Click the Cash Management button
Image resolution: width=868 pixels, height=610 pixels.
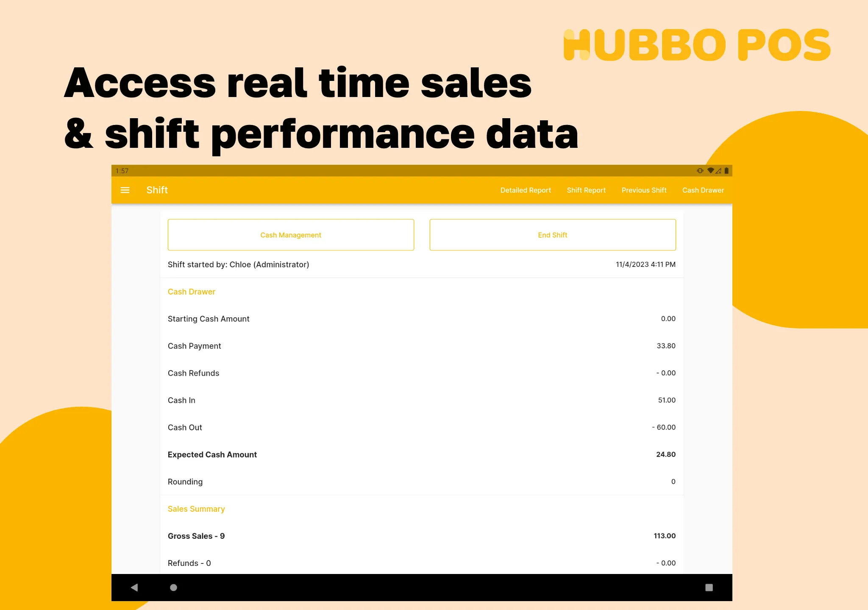point(289,234)
